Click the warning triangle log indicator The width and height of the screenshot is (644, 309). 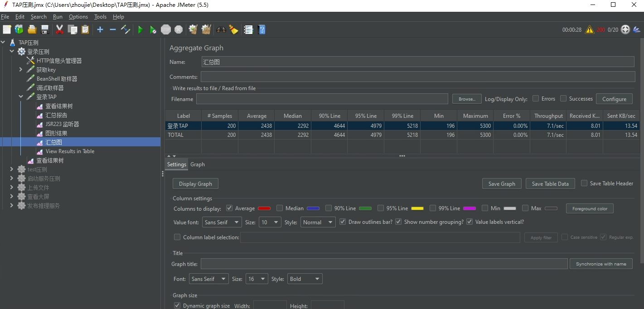(x=589, y=29)
